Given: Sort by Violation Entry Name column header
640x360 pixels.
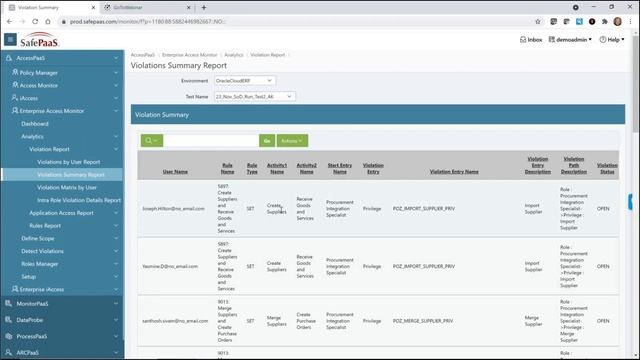Looking at the screenshot, I should (454, 172).
